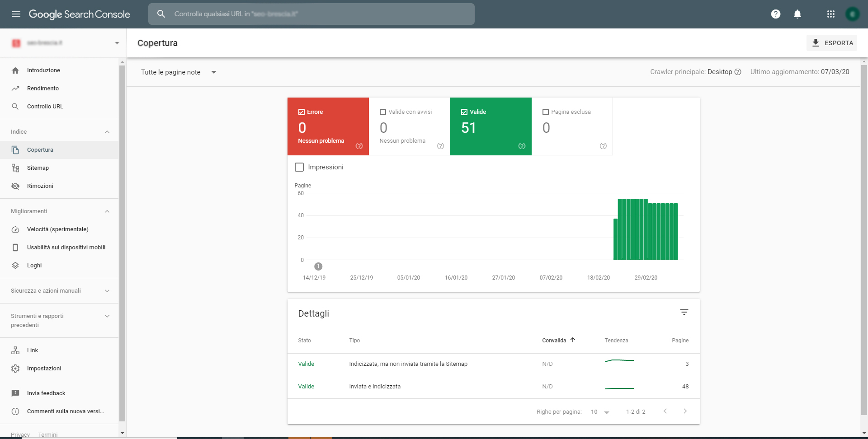Viewport: 868px width, 439px height.
Task: Click the Rendimento trend icon
Action: pos(15,89)
